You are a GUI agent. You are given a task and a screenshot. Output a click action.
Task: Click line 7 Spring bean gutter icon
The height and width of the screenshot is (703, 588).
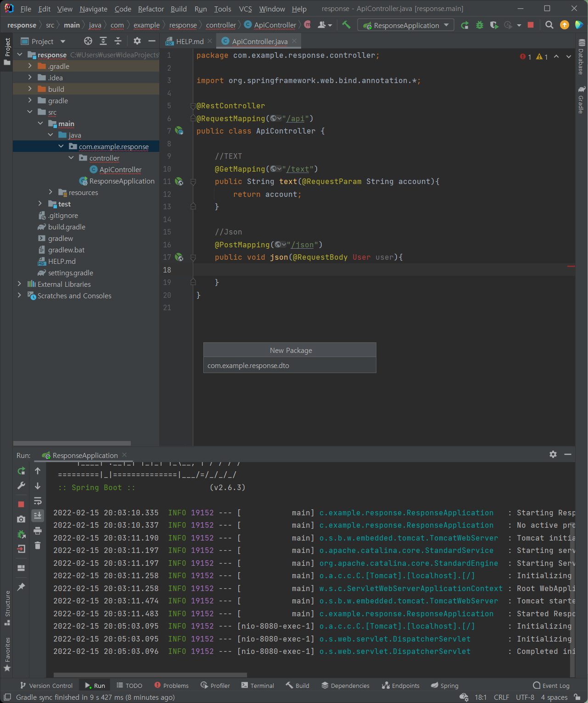click(x=179, y=131)
